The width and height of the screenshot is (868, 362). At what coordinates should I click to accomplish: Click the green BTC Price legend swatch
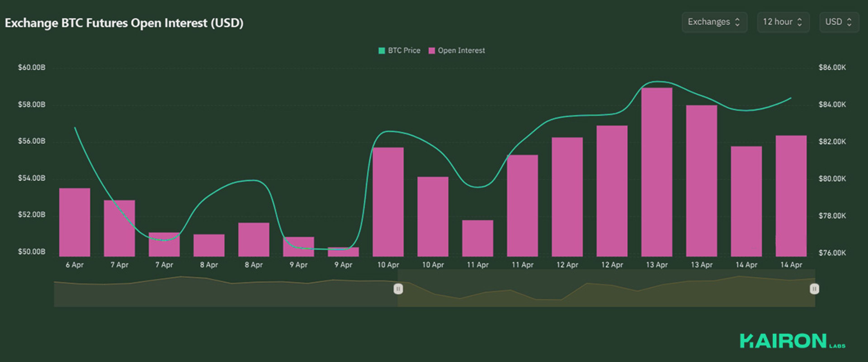pyautogui.click(x=381, y=51)
